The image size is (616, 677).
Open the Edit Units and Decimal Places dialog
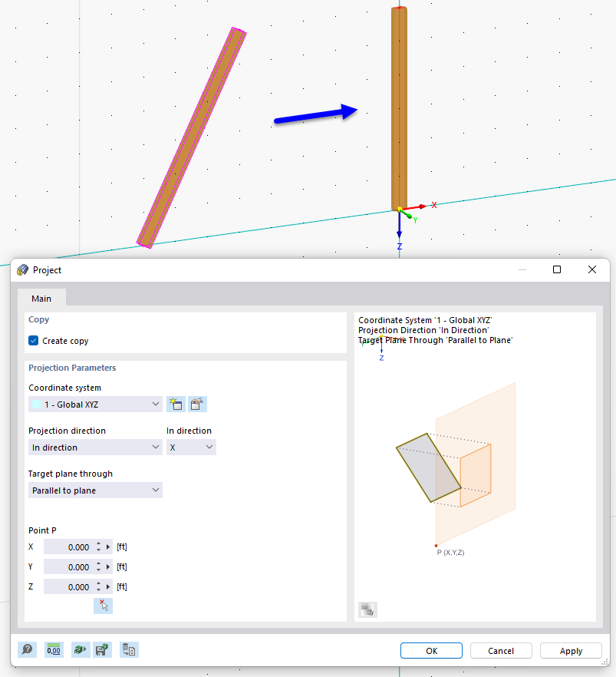pyautogui.click(x=54, y=649)
